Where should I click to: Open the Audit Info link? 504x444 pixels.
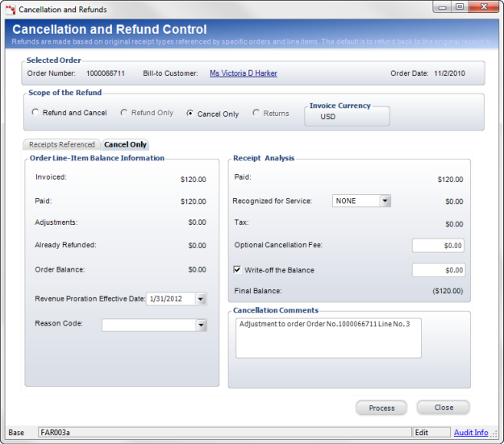471,433
